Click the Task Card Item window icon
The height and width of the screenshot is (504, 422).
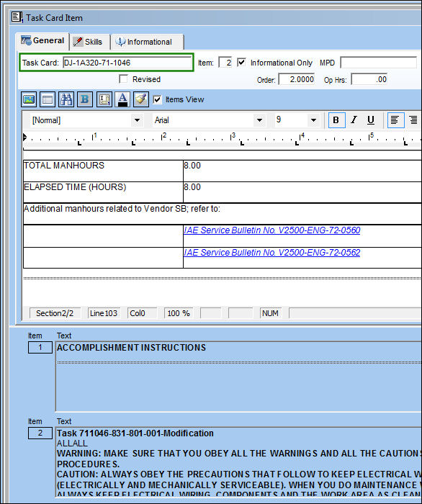[17, 17]
